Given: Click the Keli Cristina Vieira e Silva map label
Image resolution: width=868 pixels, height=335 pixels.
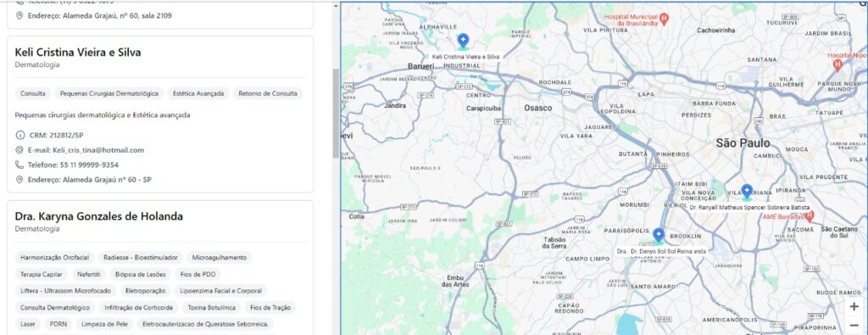Looking at the screenshot, I should point(465,57).
